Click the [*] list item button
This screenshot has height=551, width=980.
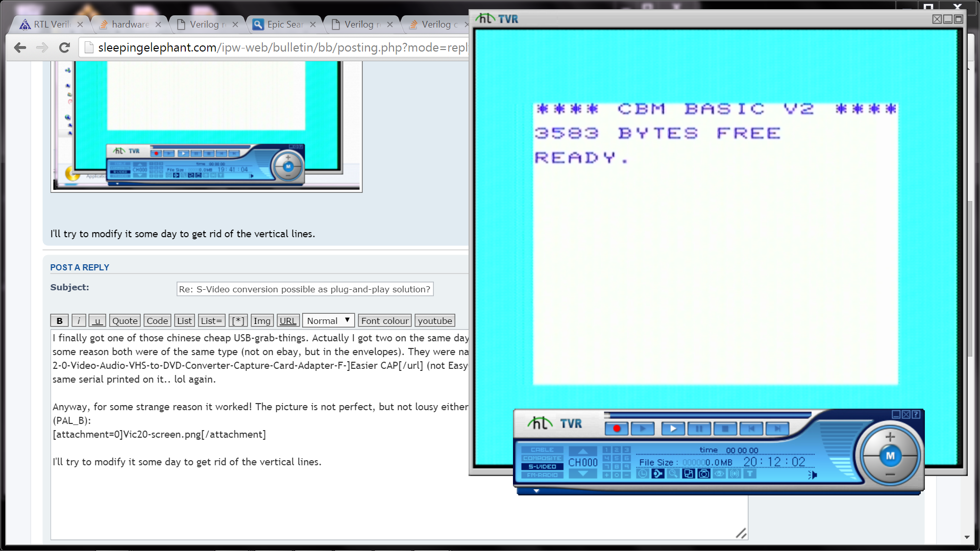pos(238,320)
